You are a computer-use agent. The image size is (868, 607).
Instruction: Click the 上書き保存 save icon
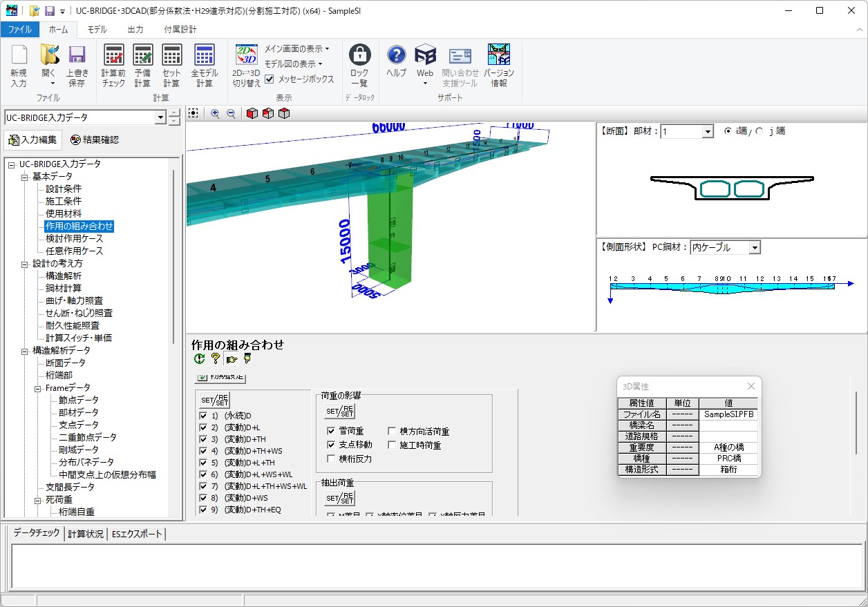pyautogui.click(x=77, y=57)
